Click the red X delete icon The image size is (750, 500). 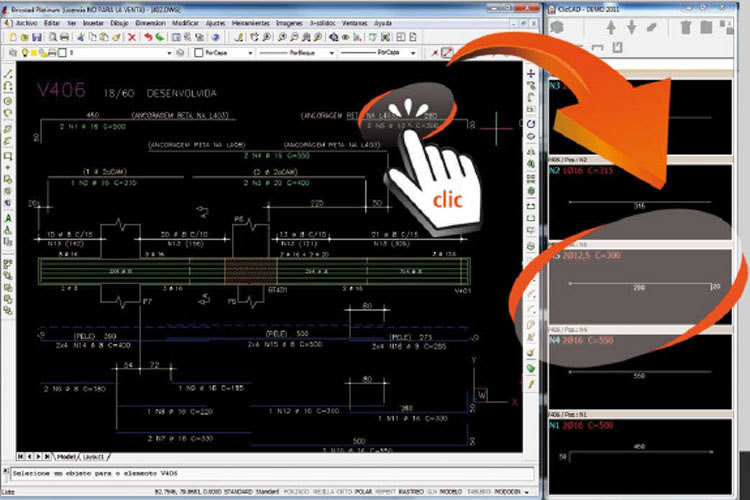(x=132, y=37)
